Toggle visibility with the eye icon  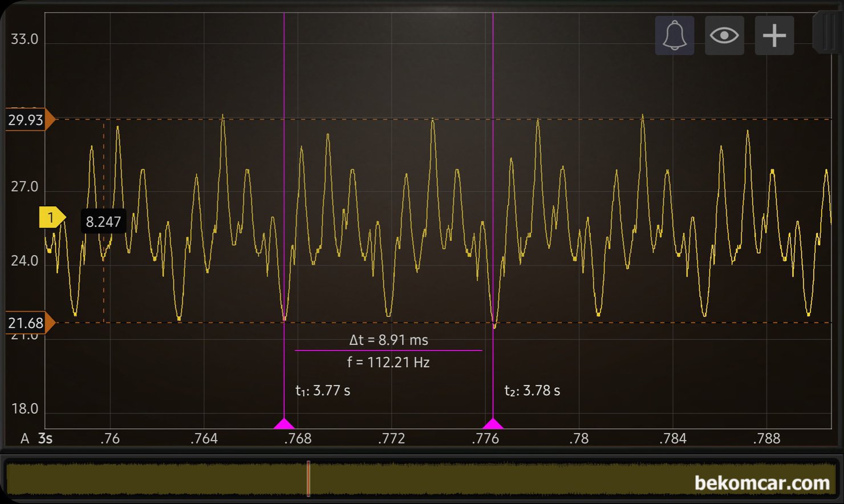[x=724, y=36]
